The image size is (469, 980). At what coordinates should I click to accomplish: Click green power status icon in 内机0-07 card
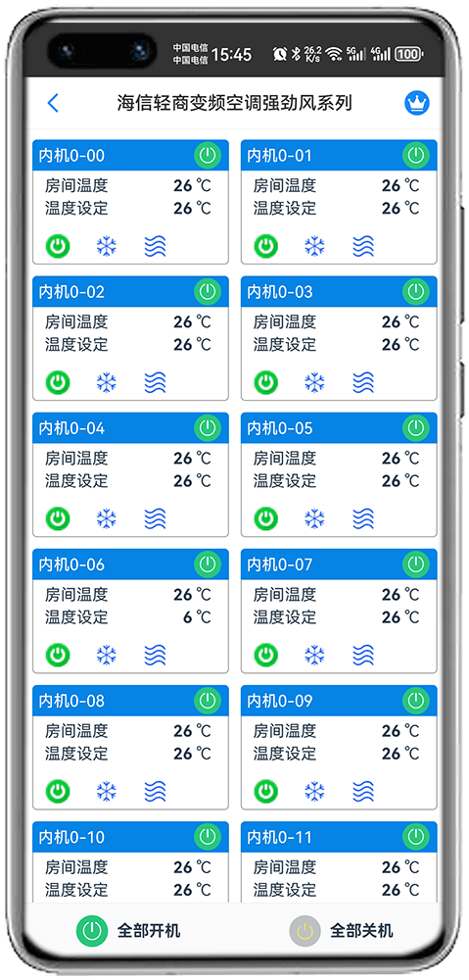coord(266,655)
